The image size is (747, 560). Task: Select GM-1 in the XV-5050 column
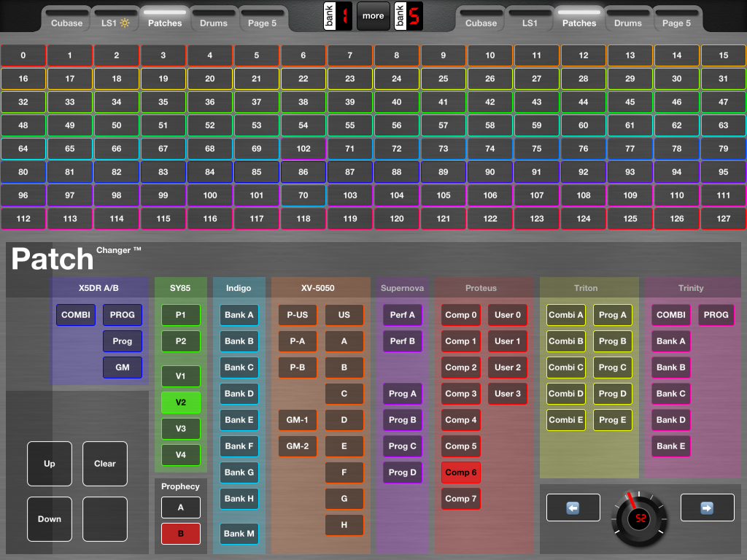[298, 420]
